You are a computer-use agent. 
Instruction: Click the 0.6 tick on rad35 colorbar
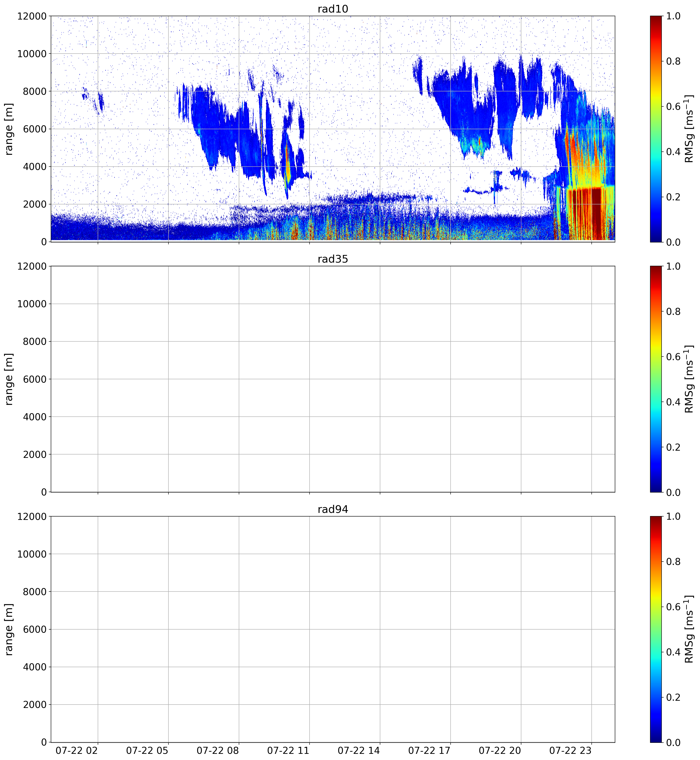(673, 357)
